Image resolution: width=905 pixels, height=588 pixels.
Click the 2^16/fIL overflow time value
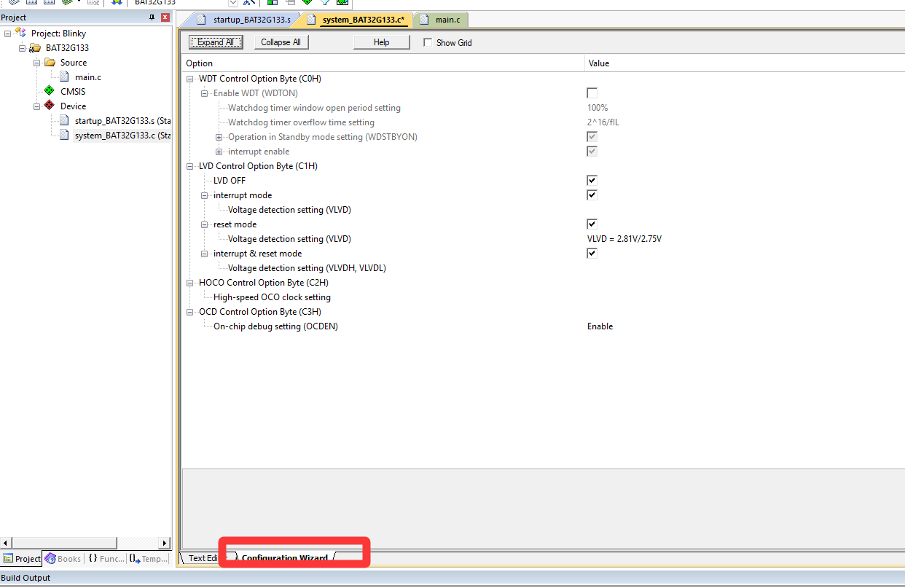click(x=603, y=122)
